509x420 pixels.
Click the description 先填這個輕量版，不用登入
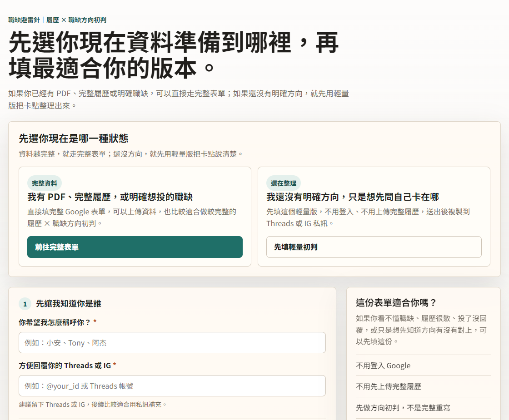[368, 217]
